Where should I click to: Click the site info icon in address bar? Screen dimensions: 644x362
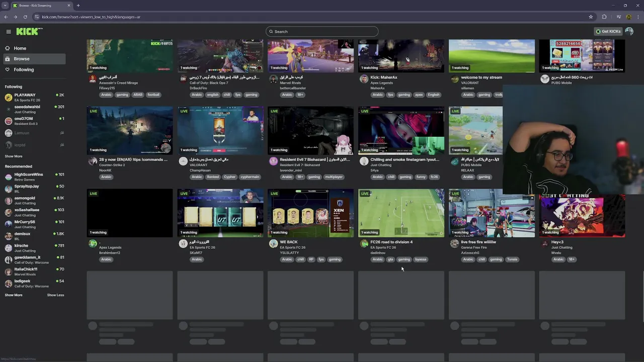37,17
